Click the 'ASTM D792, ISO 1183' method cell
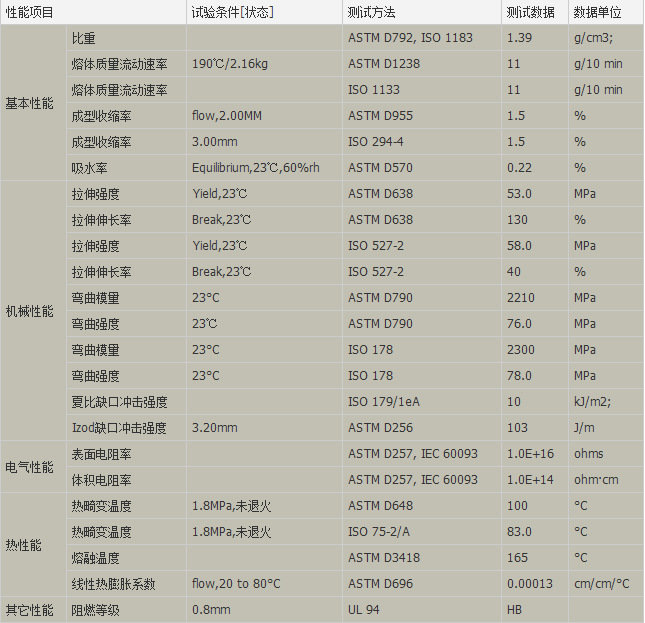The height and width of the screenshot is (623, 645). pos(422,38)
